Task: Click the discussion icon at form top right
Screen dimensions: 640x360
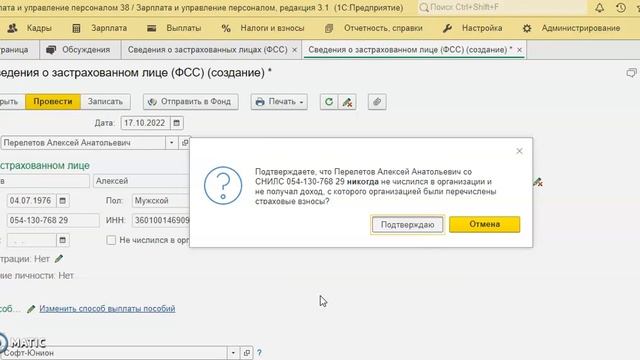Action: coord(631,73)
